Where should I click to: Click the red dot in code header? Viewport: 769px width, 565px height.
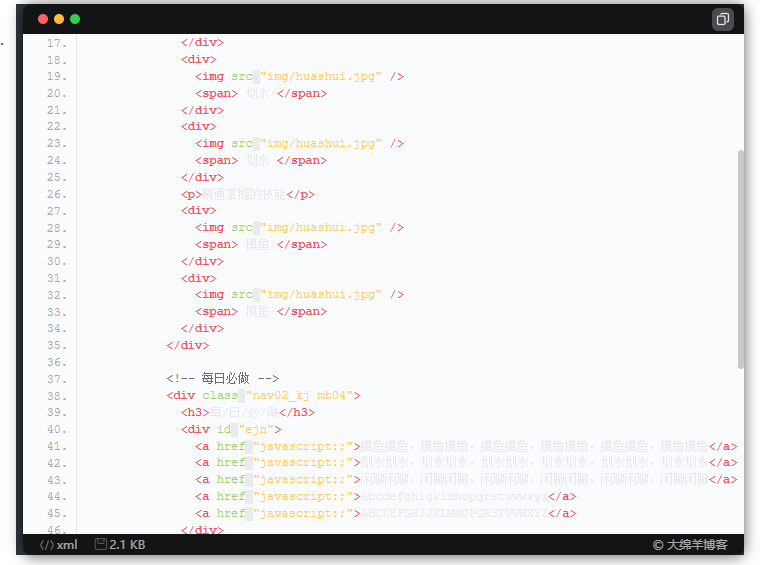[43, 19]
